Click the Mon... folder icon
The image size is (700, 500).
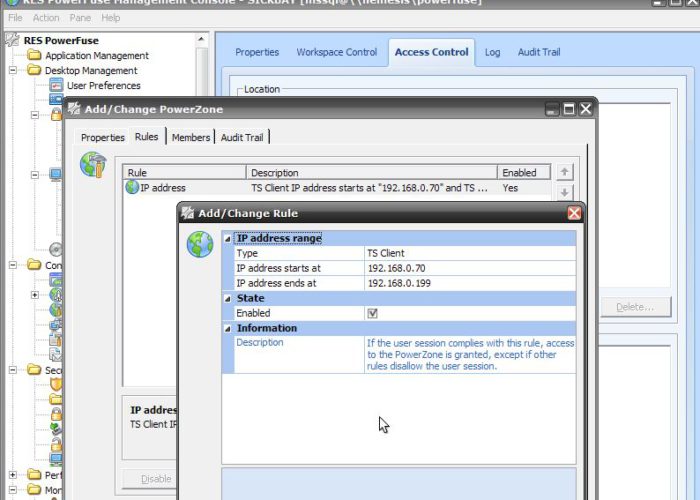click(x=34, y=489)
